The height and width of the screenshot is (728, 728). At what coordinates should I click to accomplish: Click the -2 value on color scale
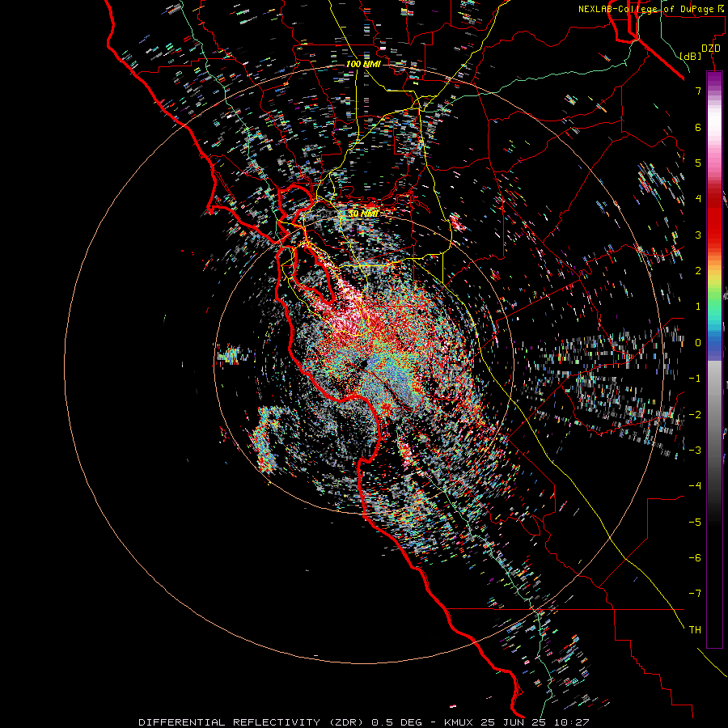click(695, 415)
